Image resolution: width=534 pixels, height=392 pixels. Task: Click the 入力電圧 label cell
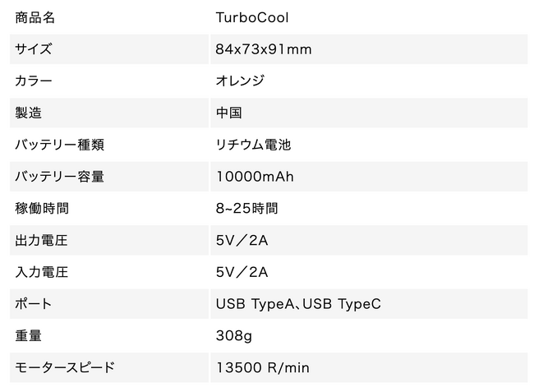[x=42, y=272]
